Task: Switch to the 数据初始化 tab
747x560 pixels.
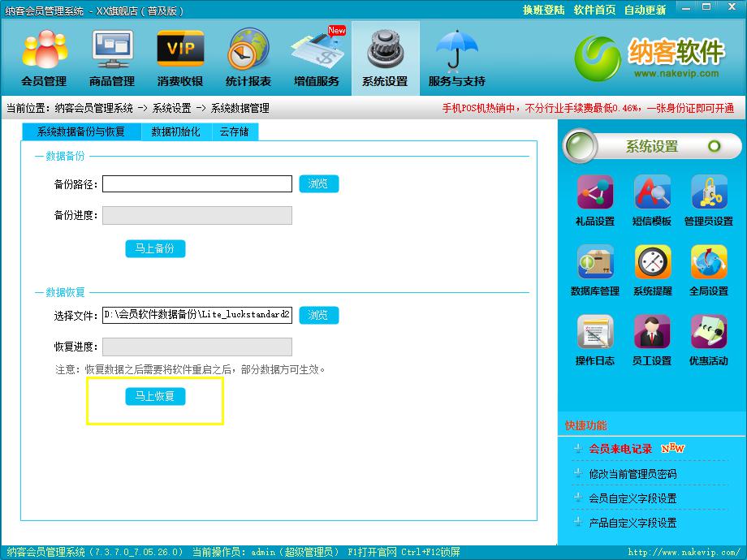Action: (x=175, y=131)
